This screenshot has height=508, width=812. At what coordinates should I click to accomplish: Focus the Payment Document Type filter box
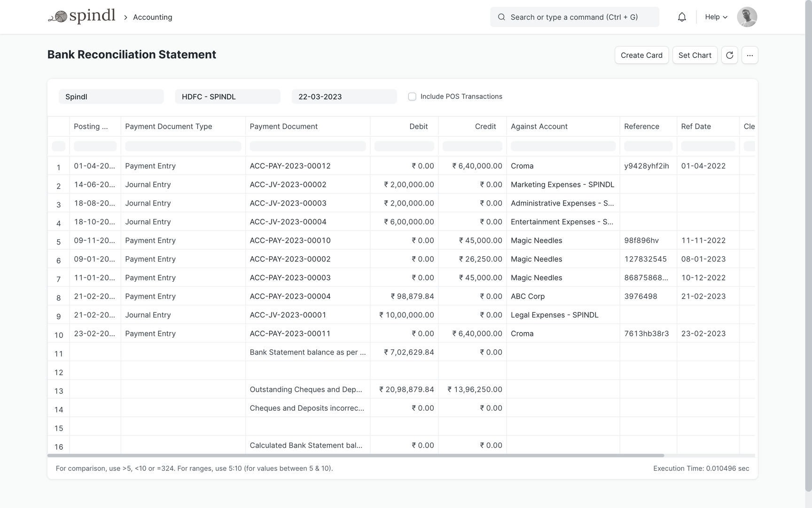click(x=183, y=146)
